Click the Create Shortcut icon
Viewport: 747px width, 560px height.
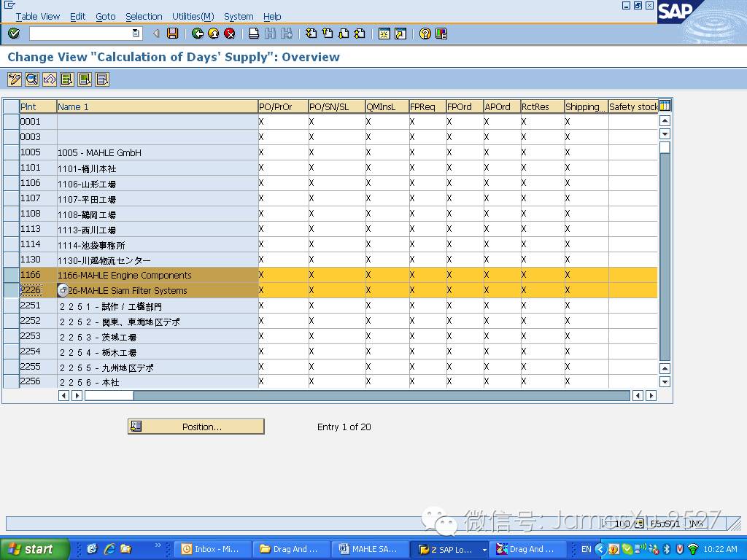(x=400, y=34)
